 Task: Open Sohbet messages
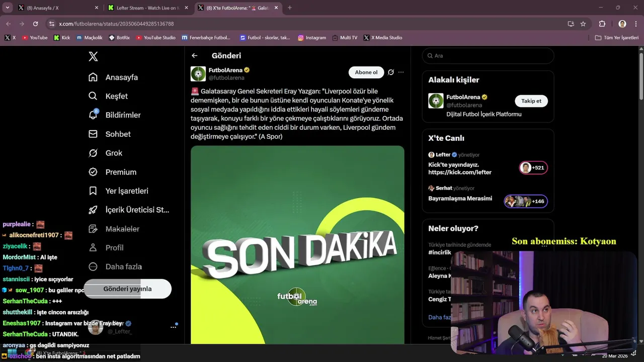109,134
